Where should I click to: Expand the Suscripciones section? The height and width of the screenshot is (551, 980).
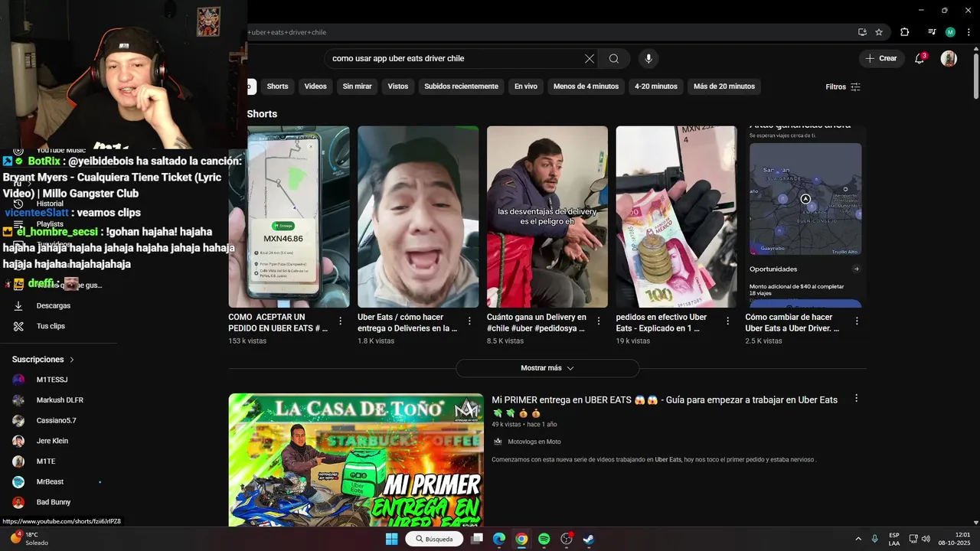44,359
